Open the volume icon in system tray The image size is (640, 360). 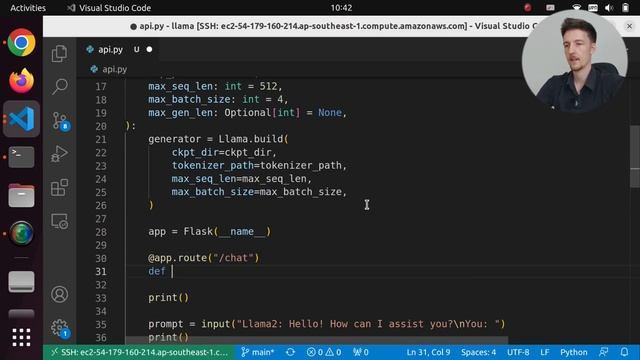609,8
